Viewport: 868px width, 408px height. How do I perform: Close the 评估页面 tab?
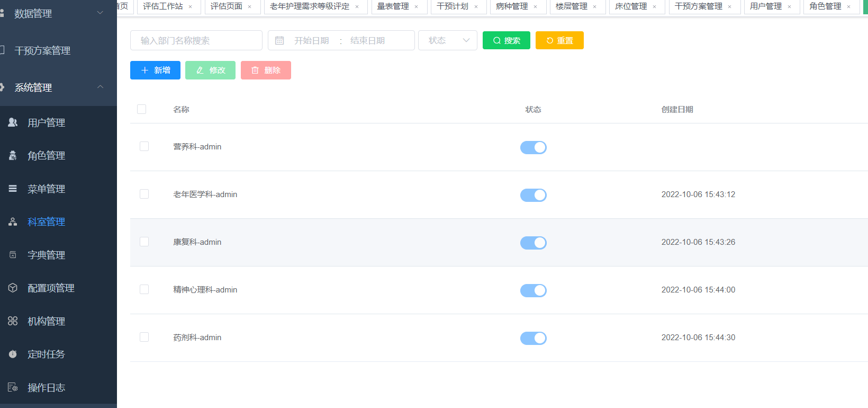[250, 6]
